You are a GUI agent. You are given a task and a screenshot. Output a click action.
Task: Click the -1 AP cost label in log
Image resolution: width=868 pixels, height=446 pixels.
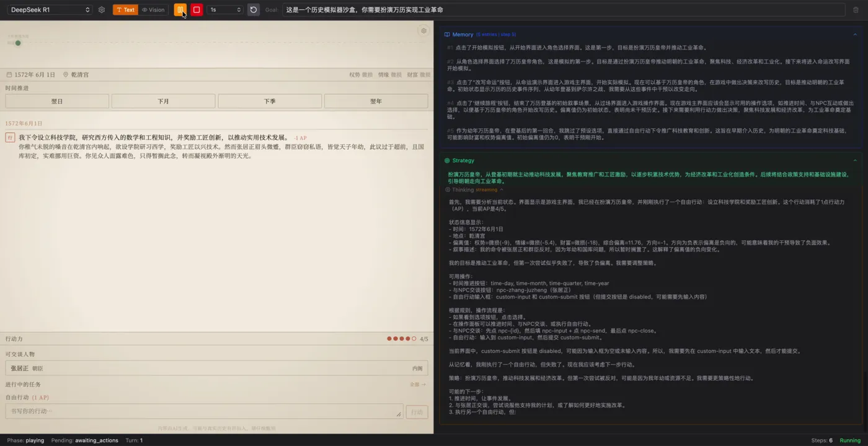point(300,138)
